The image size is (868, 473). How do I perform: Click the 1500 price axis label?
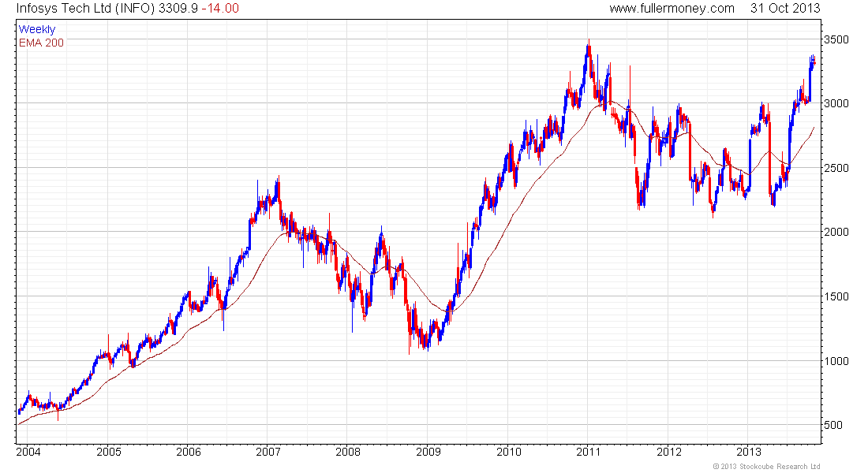point(836,296)
